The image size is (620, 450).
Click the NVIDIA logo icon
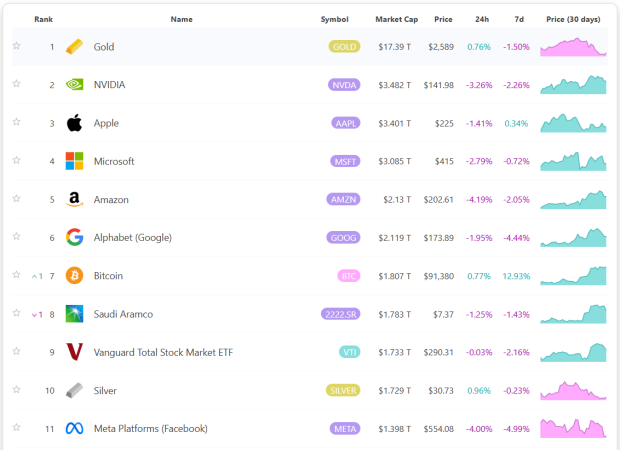click(x=74, y=85)
